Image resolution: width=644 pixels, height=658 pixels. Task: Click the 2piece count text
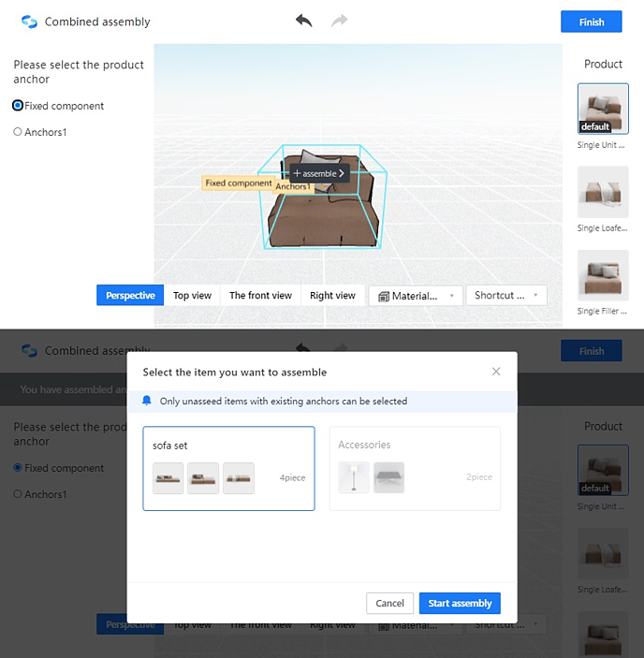(479, 476)
